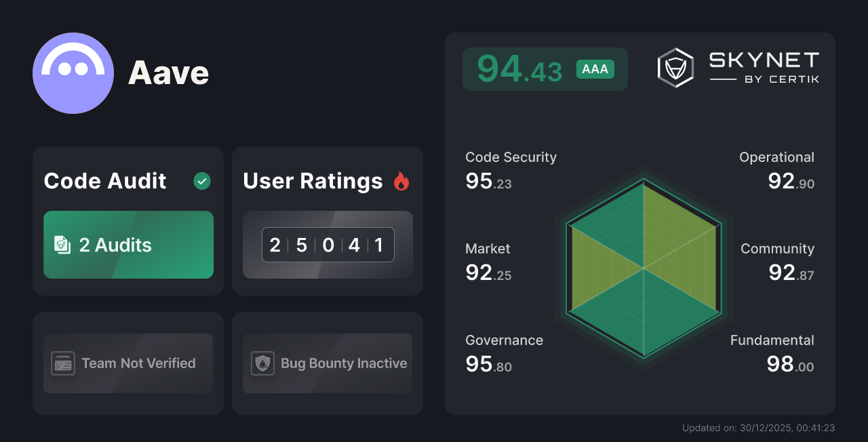The width and height of the screenshot is (868, 442).
Task: Select the green checkmark on Code Audit
Action: (x=201, y=181)
